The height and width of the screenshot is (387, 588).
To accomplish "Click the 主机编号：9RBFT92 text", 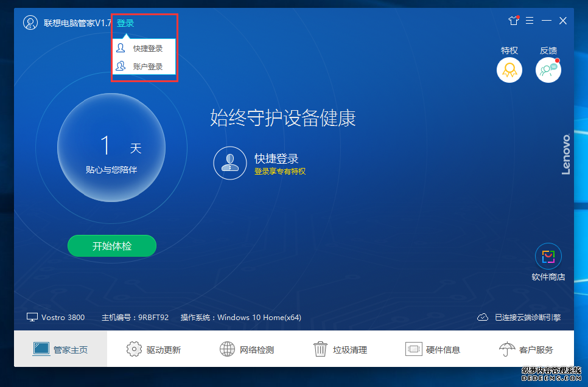I will pyautogui.click(x=135, y=317).
